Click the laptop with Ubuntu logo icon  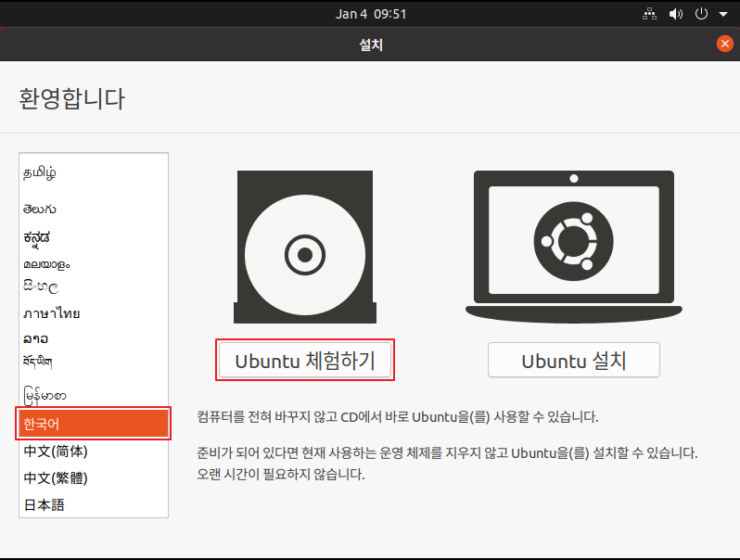pos(574,247)
